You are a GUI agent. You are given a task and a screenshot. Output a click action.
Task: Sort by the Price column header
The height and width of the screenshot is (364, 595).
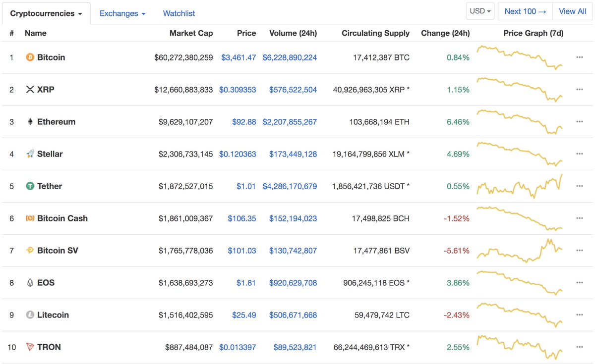(x=246, y=33)
